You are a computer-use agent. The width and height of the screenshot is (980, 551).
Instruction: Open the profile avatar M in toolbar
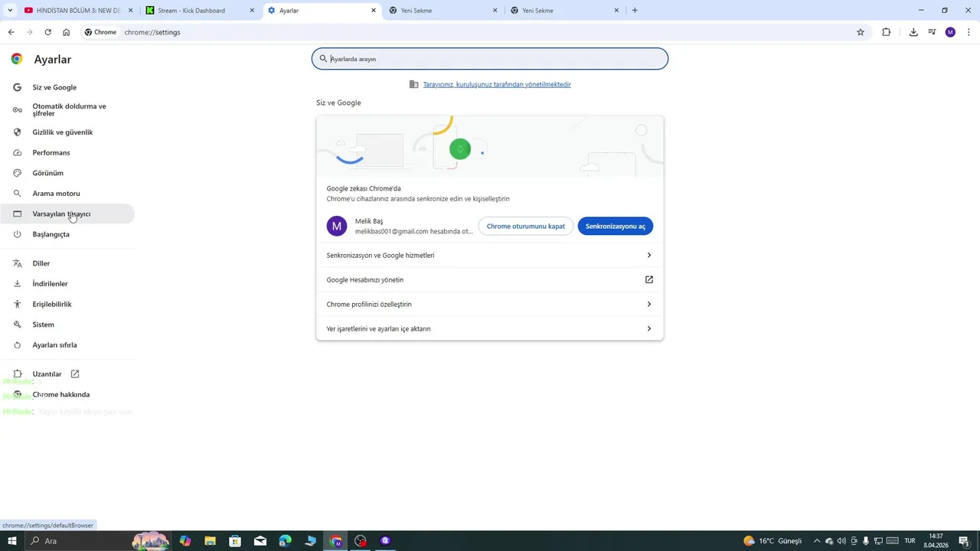coord(950,32)
